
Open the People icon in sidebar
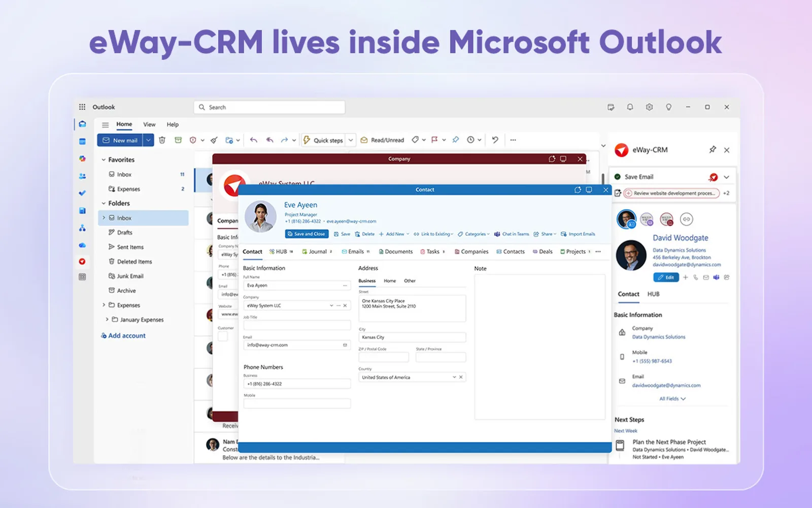(x=82, y=176)
